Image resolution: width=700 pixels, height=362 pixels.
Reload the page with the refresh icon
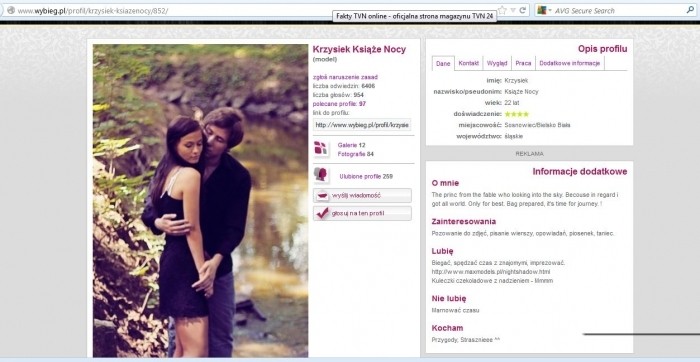coord(522,10)
